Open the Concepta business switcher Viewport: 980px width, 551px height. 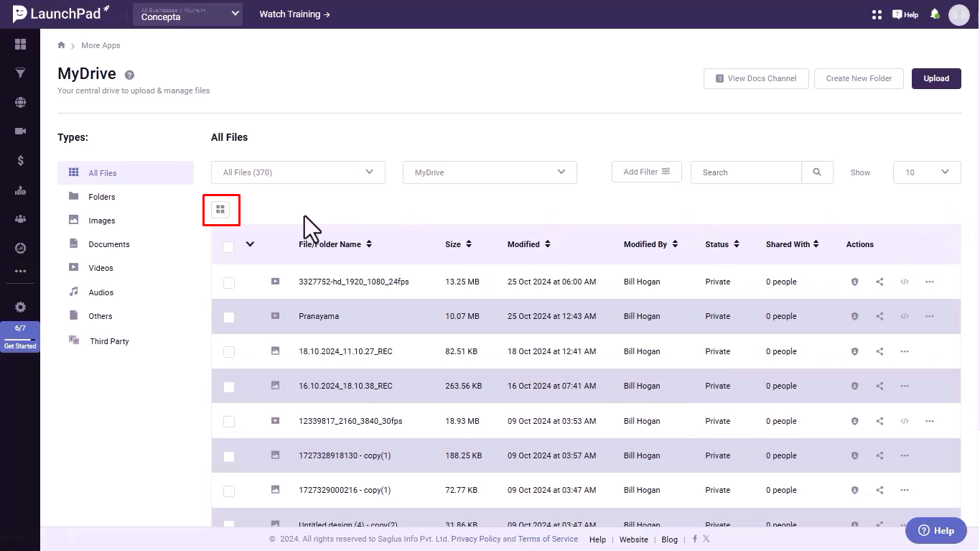pyautogui.click(x=187, y=14)
